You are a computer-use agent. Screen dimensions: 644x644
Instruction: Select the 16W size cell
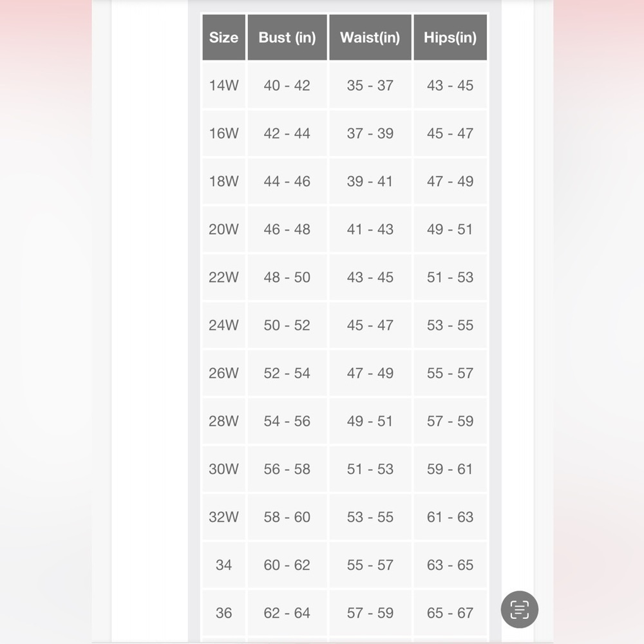[224, 133]
